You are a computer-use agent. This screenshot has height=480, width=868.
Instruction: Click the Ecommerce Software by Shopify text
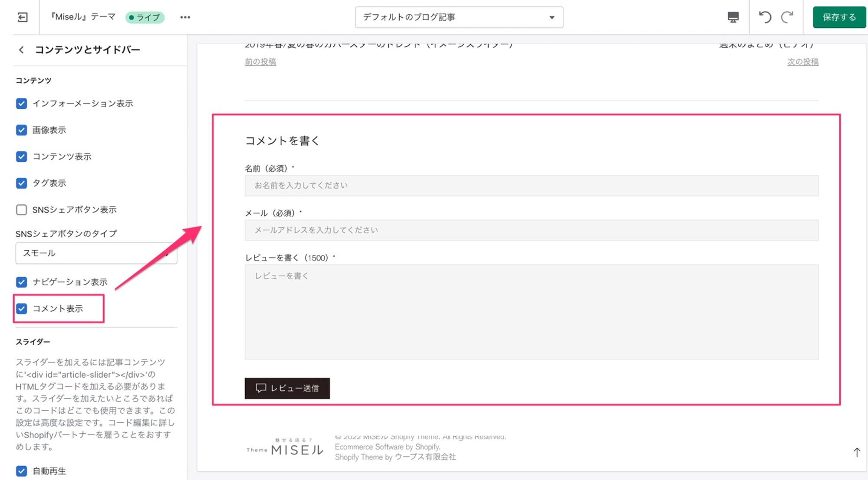[x=388, y=447]
